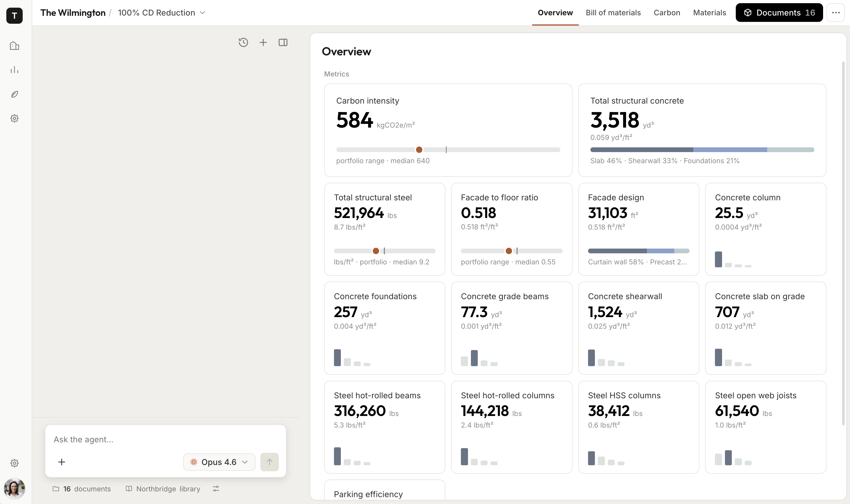Click 'Curtain wall 58%' legend text
The height and width of the screenshot is (504, 850).
616,262
